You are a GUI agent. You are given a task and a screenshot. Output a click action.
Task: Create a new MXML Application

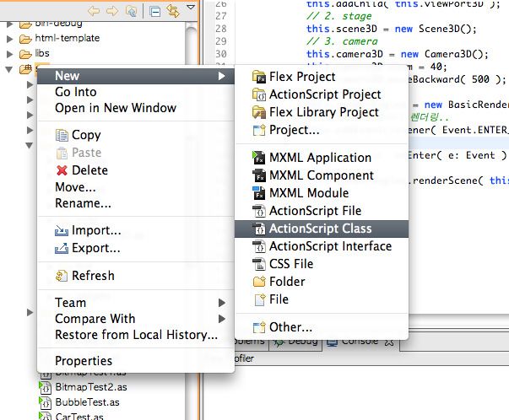coord(322,158)
